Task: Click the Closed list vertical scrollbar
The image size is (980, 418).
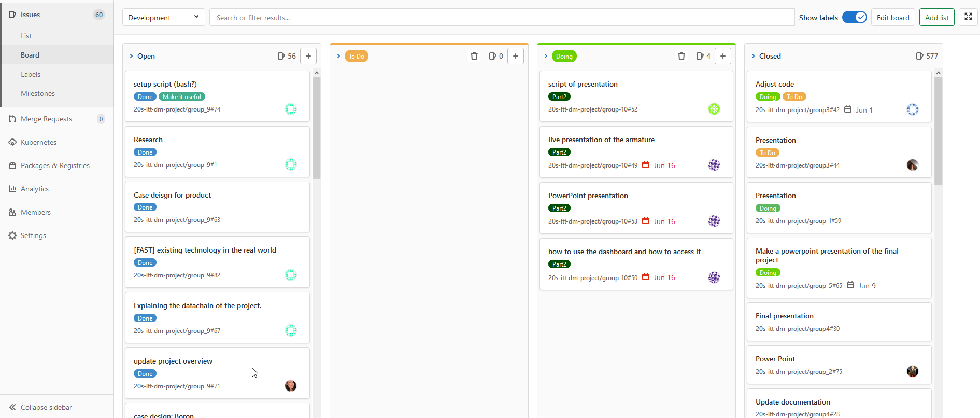Action: (939, 131)
